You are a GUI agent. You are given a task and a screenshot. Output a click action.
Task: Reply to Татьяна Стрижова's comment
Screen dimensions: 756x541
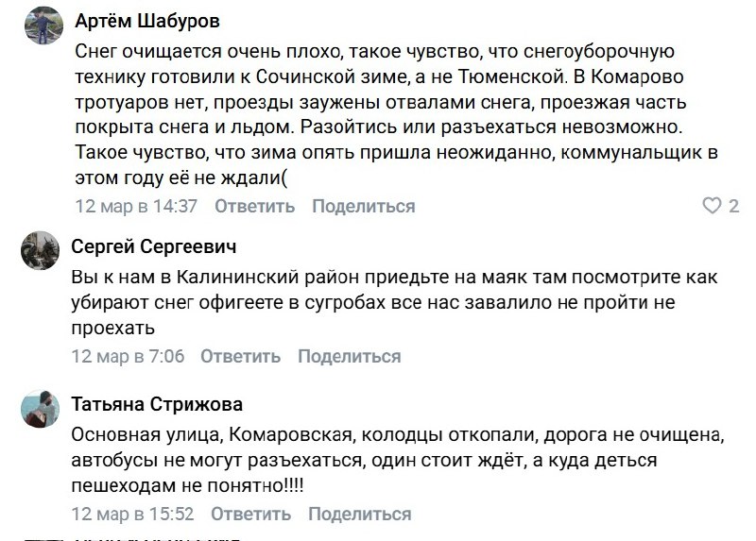[250, 514]
